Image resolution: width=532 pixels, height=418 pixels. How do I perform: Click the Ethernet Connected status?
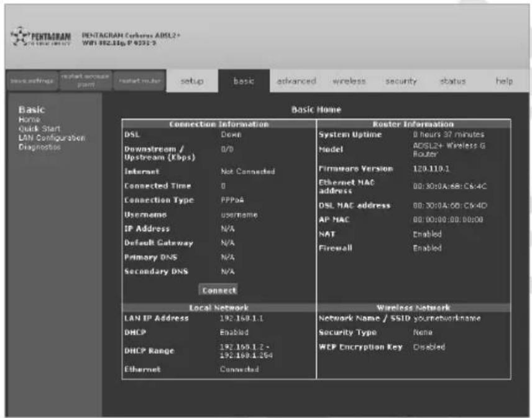(239, 369)
